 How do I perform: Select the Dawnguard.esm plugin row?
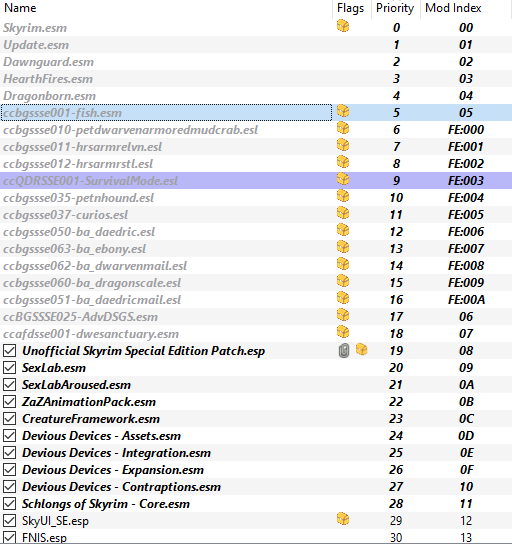[256, 62]
